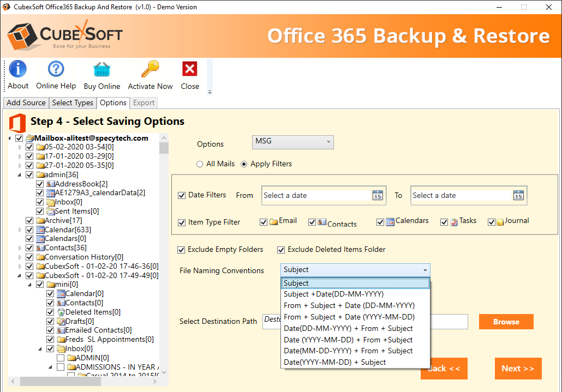
Task: Uncheck the Date Filters checkbox
Action: point(182,195)
